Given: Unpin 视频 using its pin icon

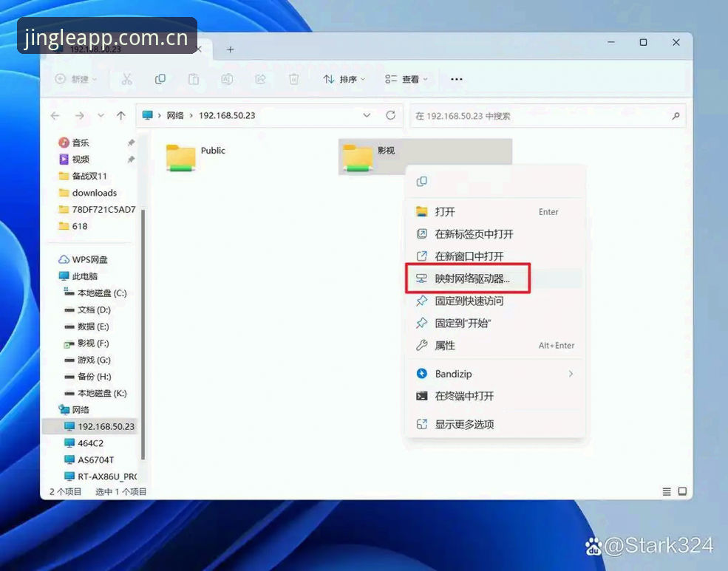Looking at the screenshot, I should (x=131, y=159).
